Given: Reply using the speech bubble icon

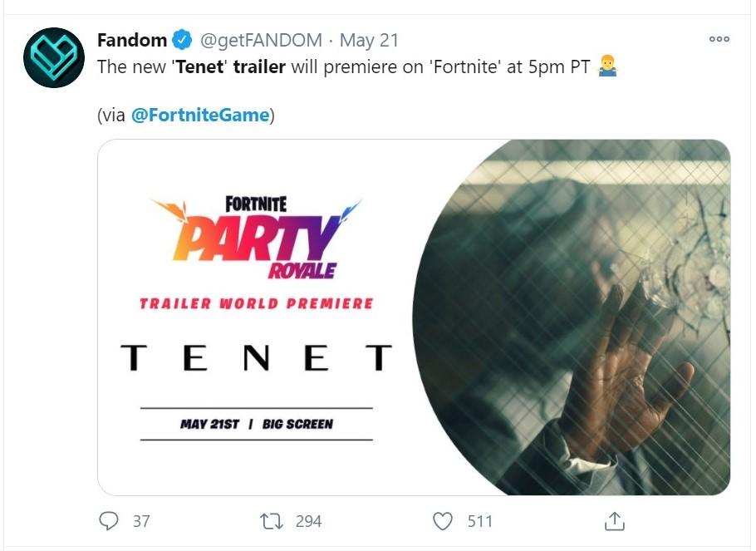Looking at the screenshot, I should [x=109, y=521].
